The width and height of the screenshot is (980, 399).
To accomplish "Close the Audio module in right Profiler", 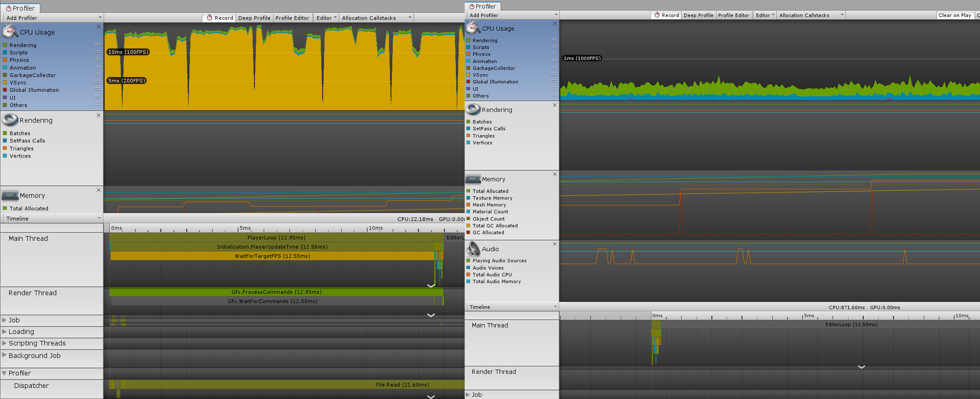I will point(555,244).
